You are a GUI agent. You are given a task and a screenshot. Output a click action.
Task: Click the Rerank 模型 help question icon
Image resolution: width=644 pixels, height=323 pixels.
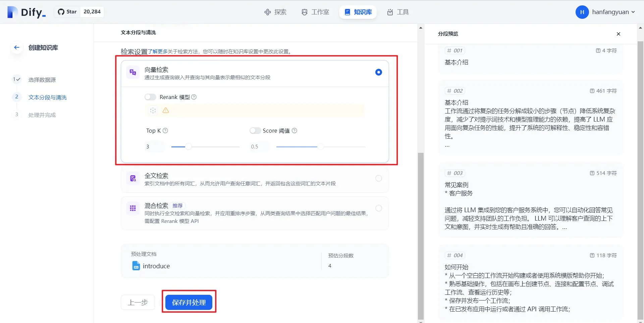[x=194, y=97]
